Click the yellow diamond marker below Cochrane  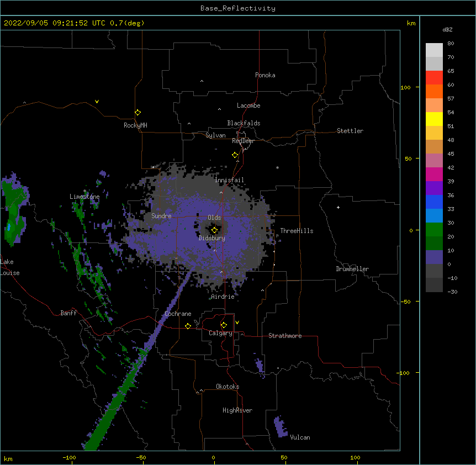coord(188,326)
